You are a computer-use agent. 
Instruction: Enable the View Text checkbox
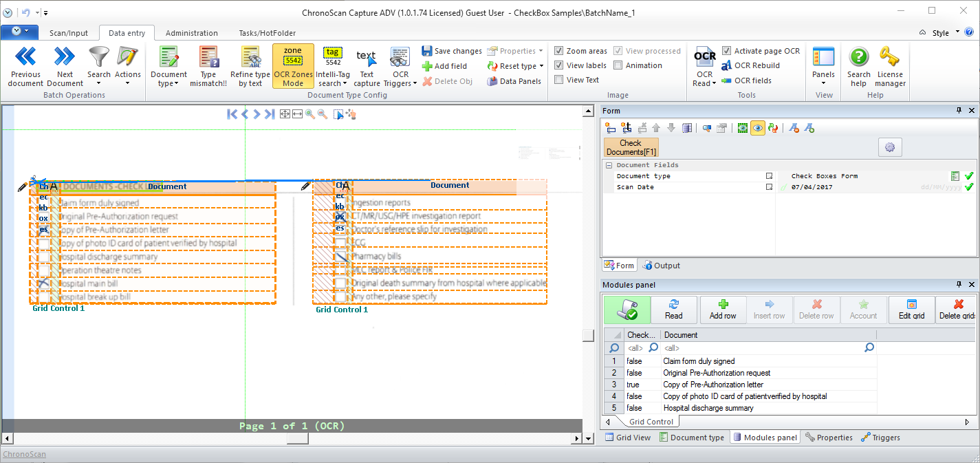click(x=559, y=80)
